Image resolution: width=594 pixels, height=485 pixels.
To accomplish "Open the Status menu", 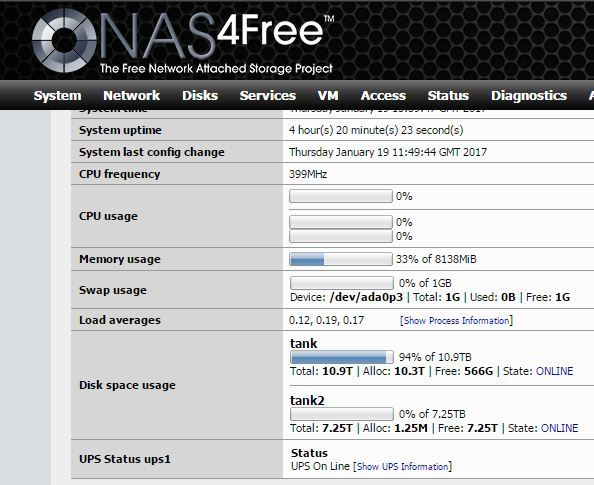I will 448,95.
